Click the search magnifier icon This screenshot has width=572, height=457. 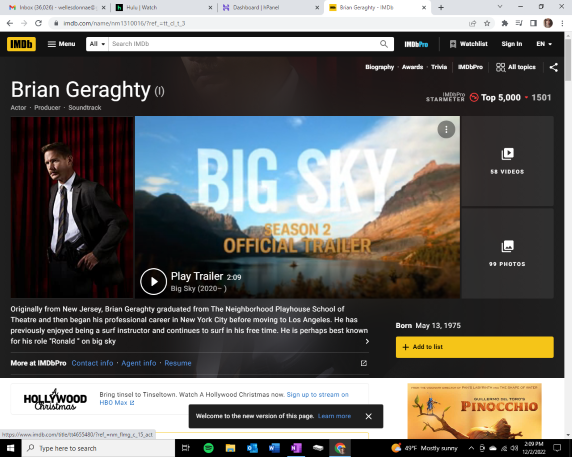tap(384, 44)
